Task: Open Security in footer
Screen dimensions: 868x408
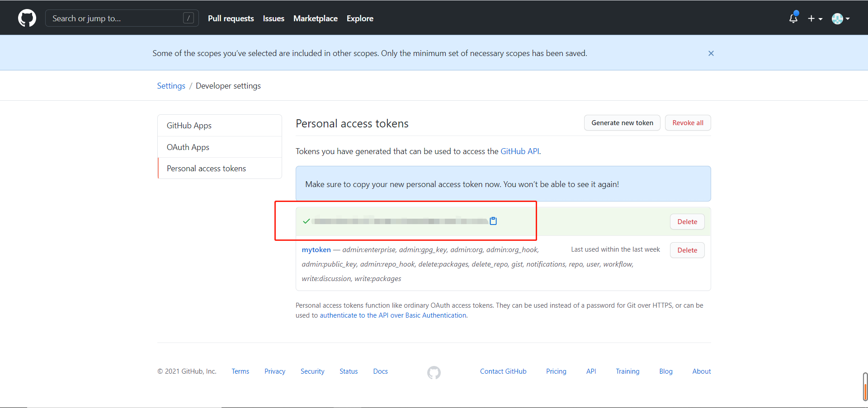Action: point(312,371)
